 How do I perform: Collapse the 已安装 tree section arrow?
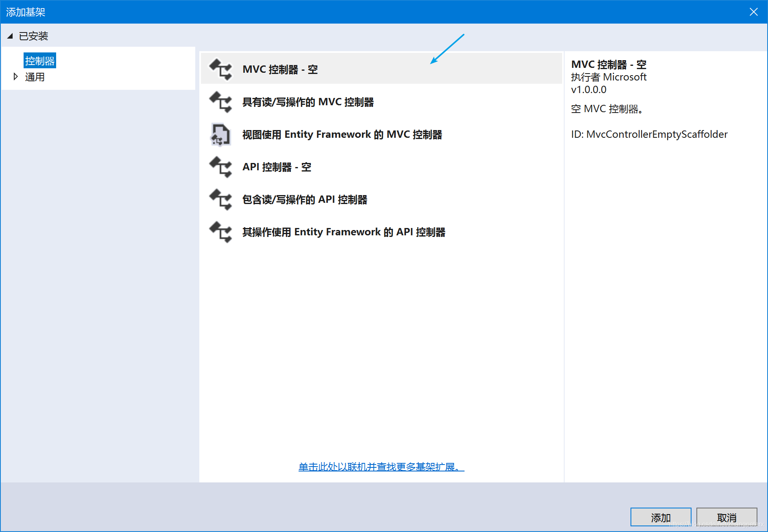10,36
